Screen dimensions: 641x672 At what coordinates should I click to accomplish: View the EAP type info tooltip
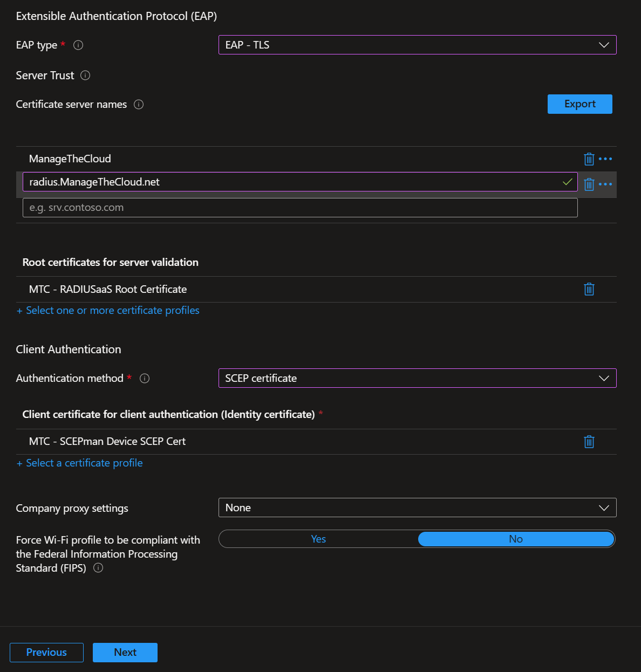tap(78, 45)
